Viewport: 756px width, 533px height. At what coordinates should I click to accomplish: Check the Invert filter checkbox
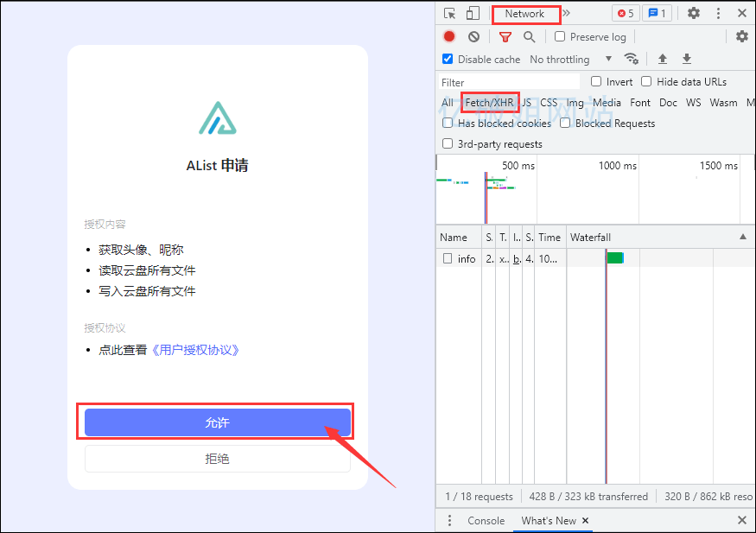596,81
